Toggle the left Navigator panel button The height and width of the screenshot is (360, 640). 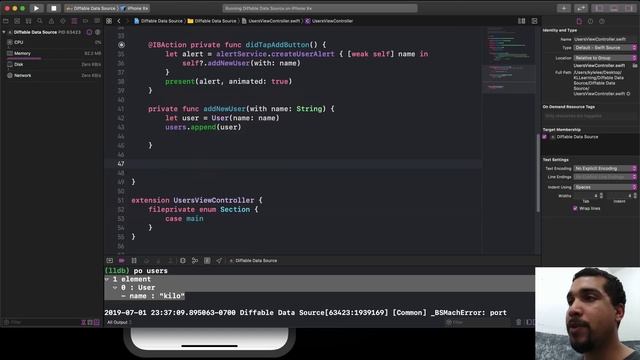599,8
